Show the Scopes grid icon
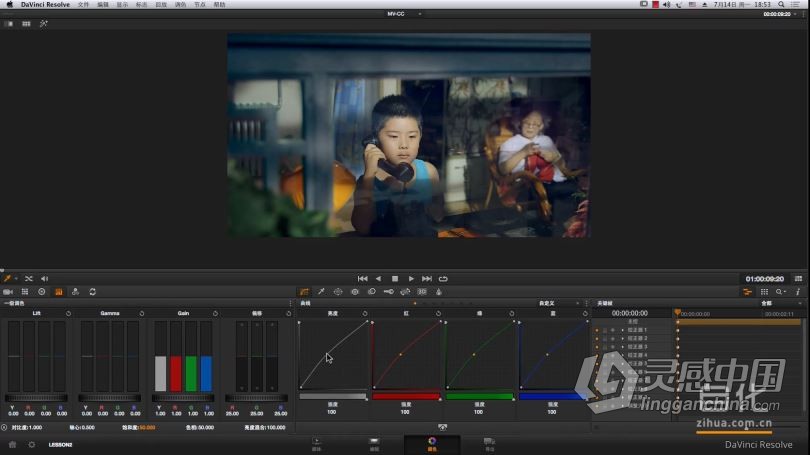 (x=765, y=292)
